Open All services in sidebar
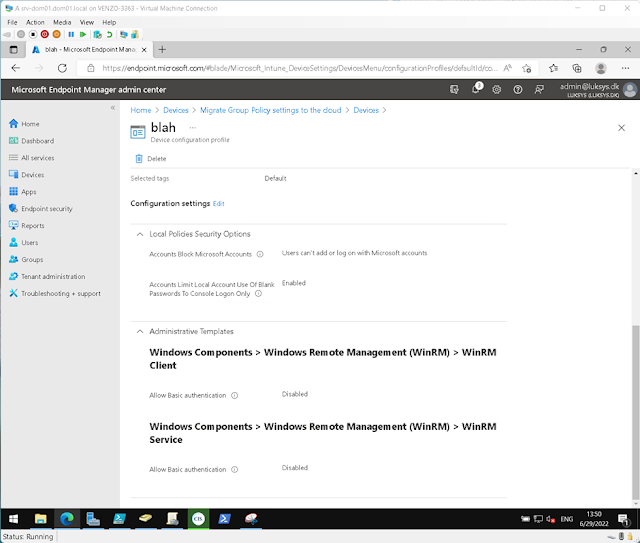 [37, 158]
